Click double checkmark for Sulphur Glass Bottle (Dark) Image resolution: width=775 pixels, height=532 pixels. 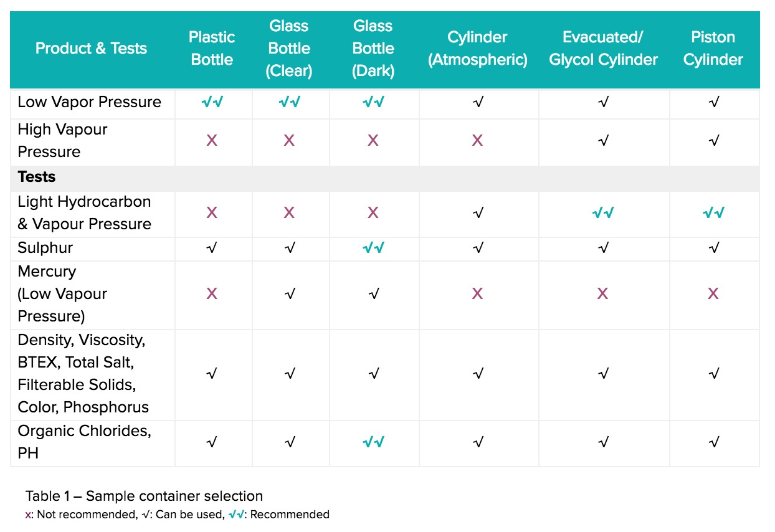click(373, 249)
